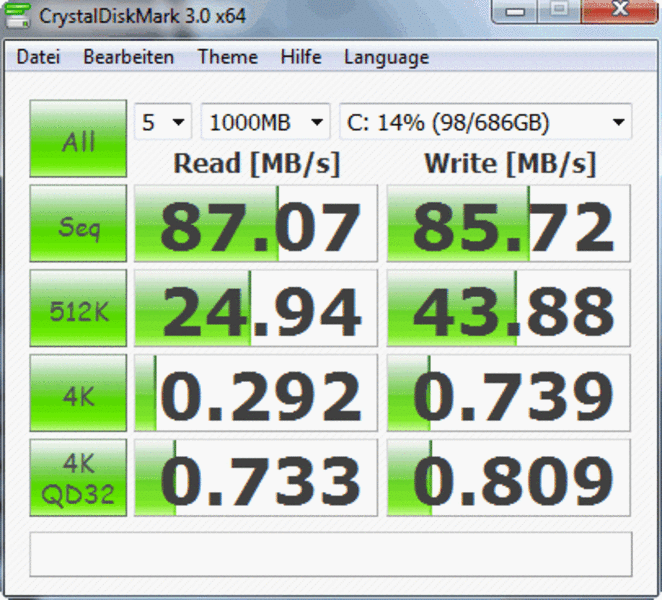This screenshot has width=662, height=600.
Task: Open the drive selection dropdown for C:
Action: 486,122
